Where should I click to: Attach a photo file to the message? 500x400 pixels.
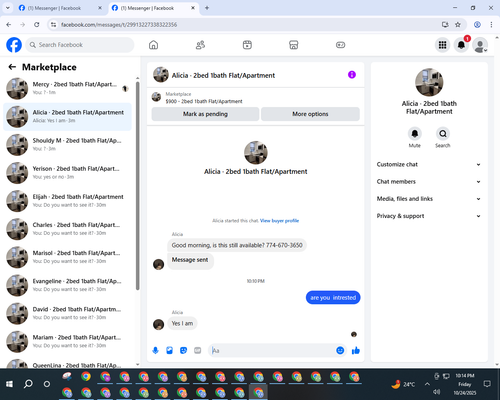pyautogui.click(x=169, y=350)
